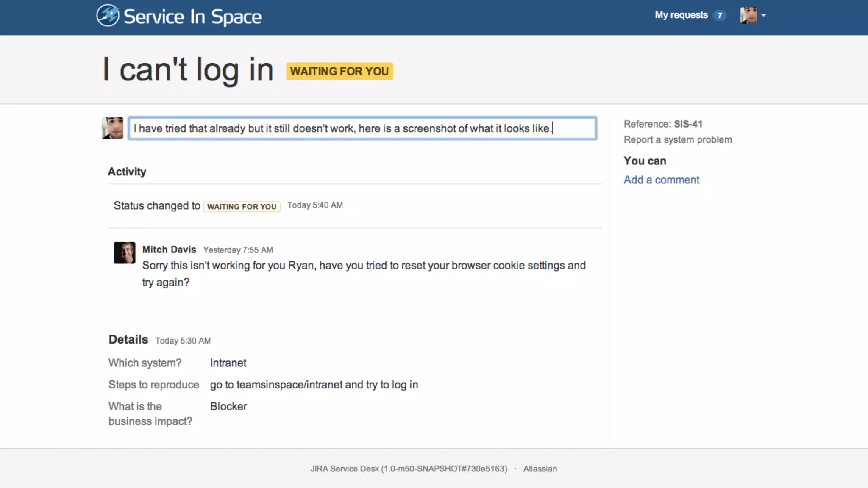The width and height of the screenshot is (868, 488).
Task: Focus the comment text input field
Action: pyautogui.click(x=362, y=128)
